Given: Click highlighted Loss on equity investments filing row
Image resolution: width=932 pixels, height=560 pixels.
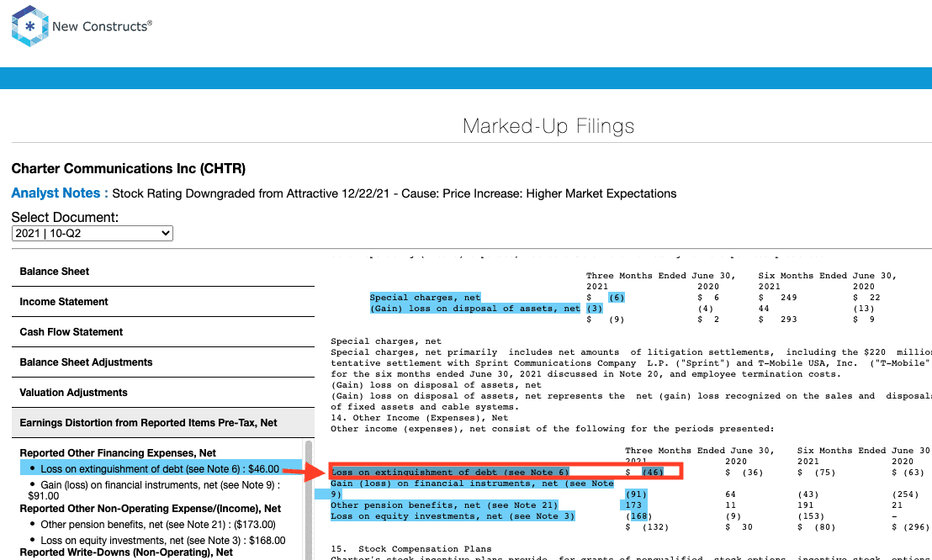Looking at the screenshot, I should [x=453, y=516].
